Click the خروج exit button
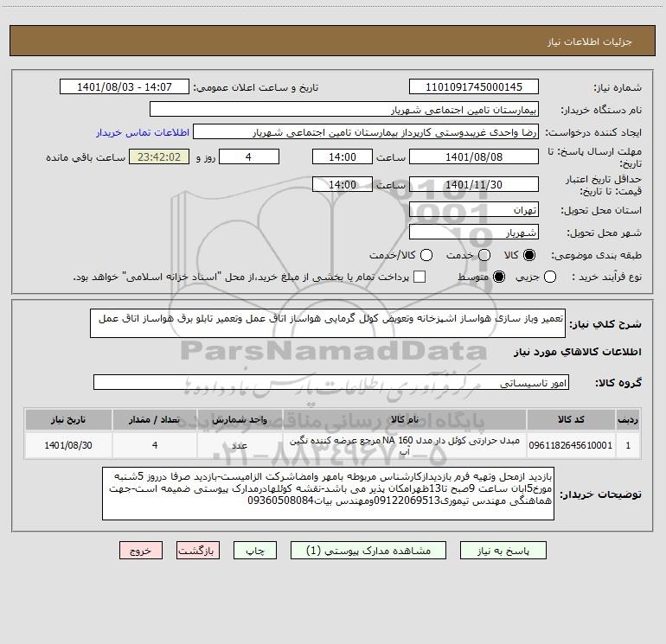666x644 pixels. point(141,551)
